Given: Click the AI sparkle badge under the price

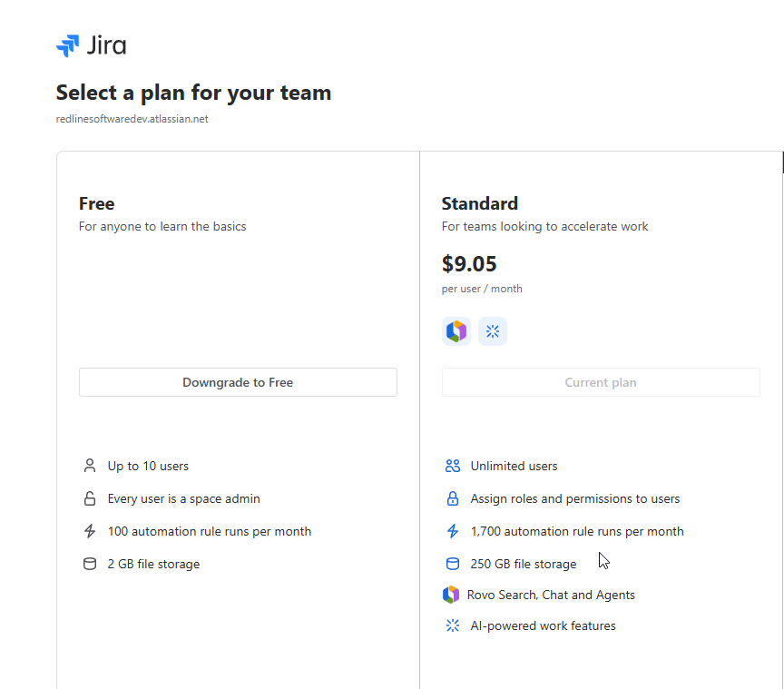Looking at the screenshot, I should pyautogui.click(x=493, y=331).
